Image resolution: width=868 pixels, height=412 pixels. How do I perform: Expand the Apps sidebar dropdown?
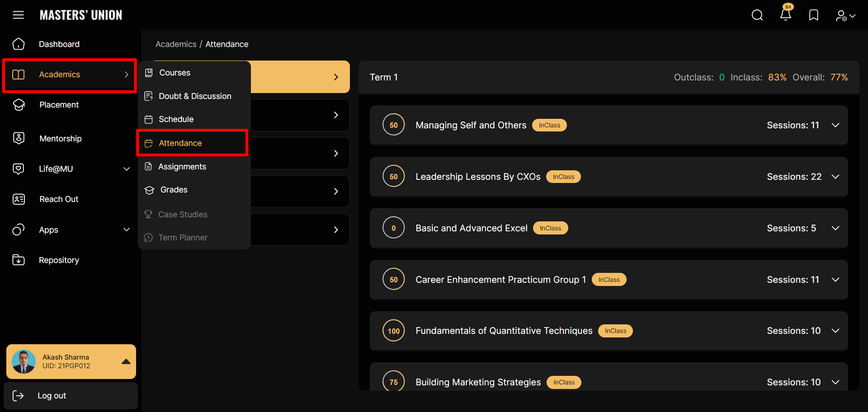(x=127, y=229)
